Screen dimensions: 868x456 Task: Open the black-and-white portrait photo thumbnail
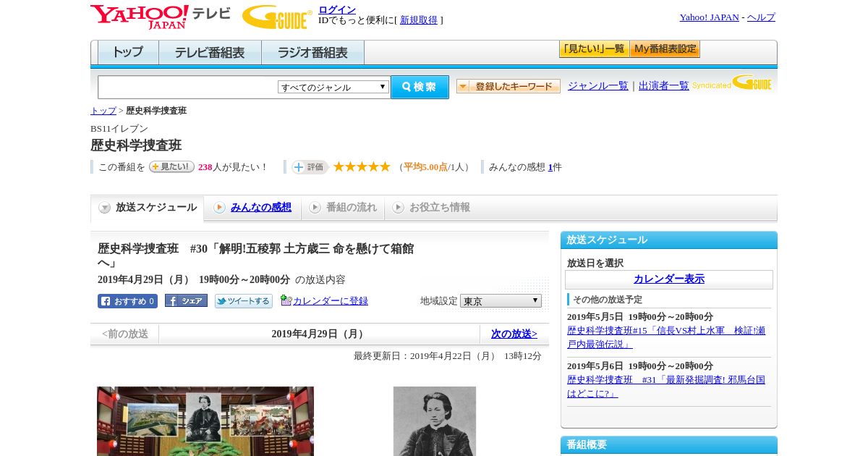pyautogui.click(x=435, y=421)
